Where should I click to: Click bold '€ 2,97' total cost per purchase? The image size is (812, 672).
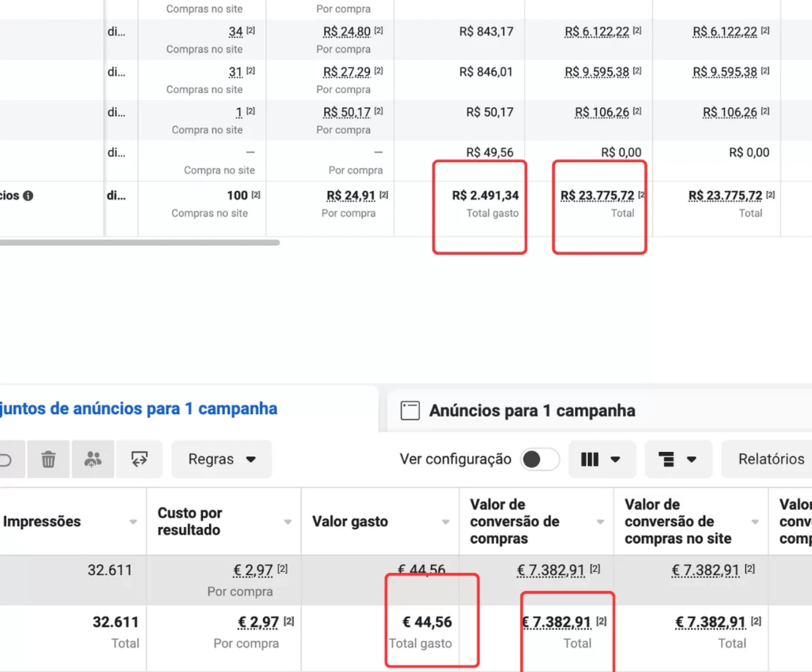(x=258, y=622)
